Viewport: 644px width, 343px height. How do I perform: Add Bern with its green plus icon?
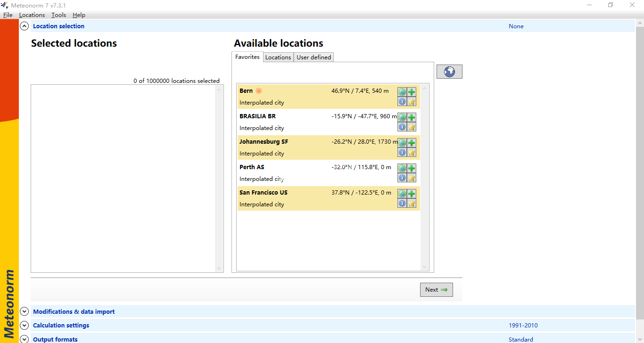pos(412,92)
